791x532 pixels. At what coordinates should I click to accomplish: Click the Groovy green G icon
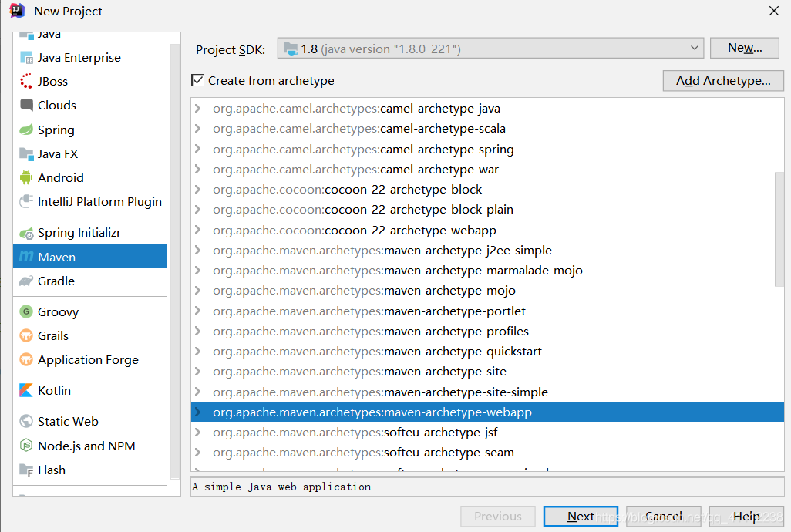click(26, 311)
